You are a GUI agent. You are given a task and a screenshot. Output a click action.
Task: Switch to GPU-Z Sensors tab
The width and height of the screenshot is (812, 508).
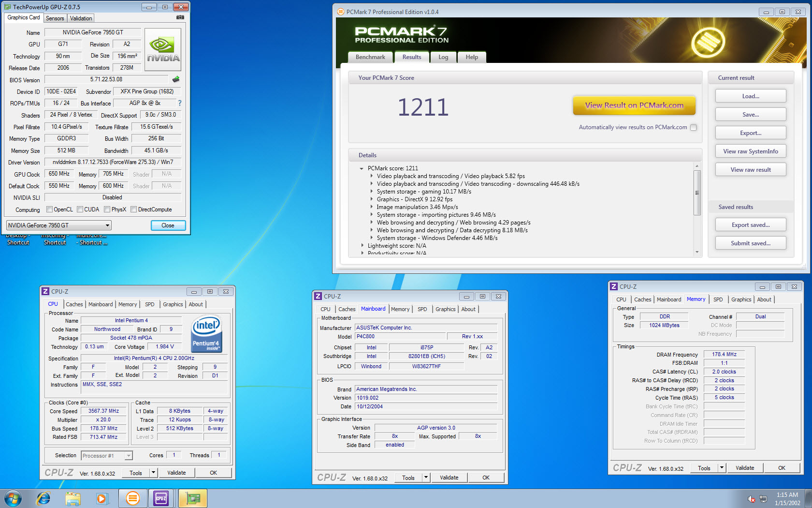click(x=55, y=18)
